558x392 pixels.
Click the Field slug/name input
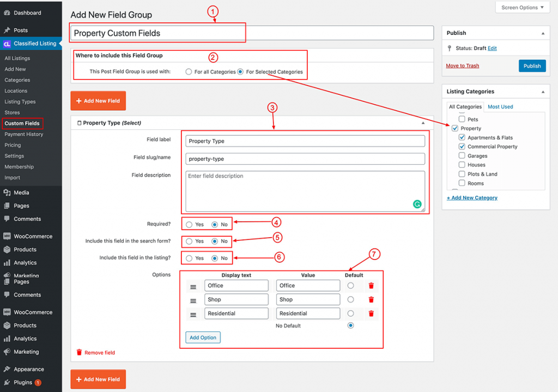pos(305,159)
